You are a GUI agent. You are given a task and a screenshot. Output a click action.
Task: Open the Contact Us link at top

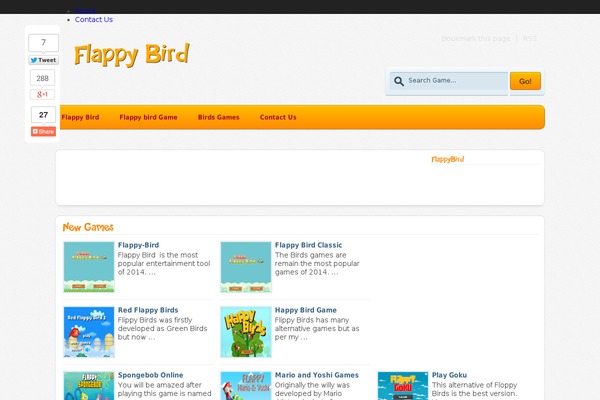94,20
